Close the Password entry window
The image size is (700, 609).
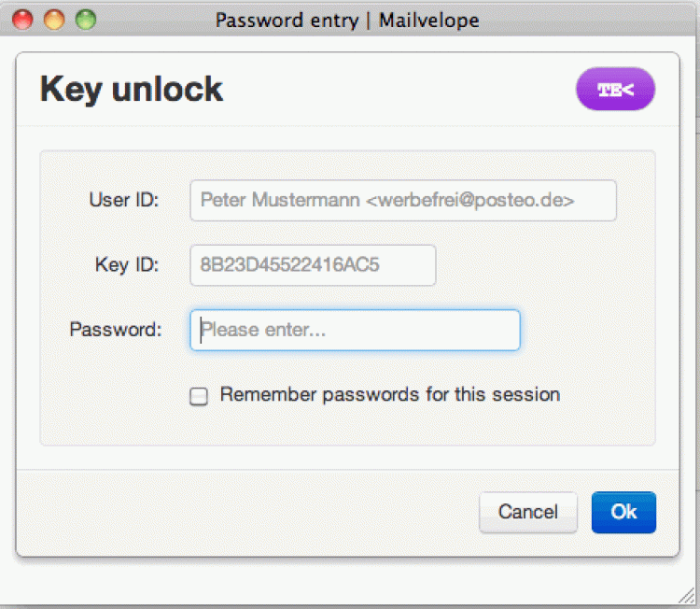tap(22, 20)
